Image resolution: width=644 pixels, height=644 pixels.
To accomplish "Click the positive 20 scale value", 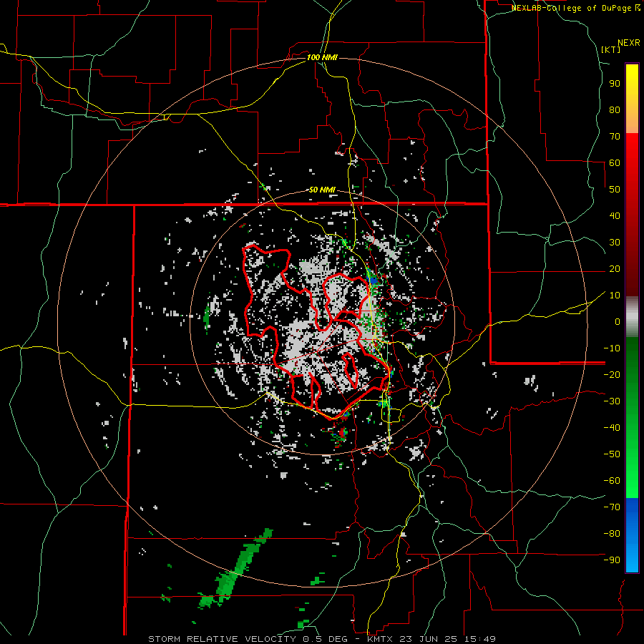I will coord(615,268).
